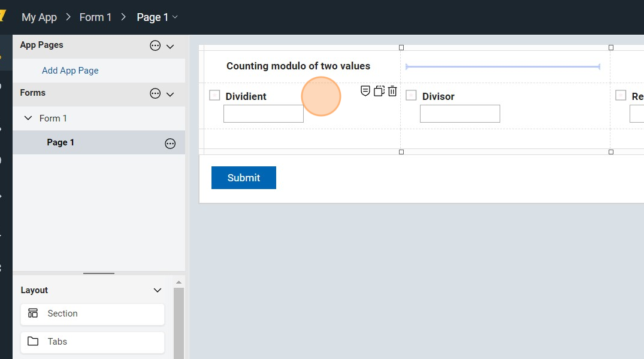The image size is (644, 359).
Task: Open Page 1 ellipsis options menu
Action: click(170, 143)
